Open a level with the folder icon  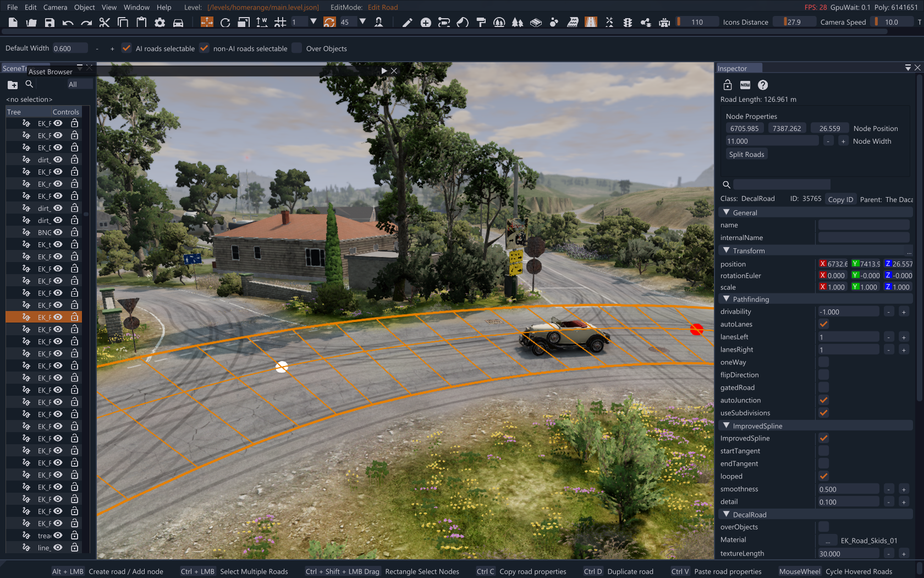pos(31,23)
